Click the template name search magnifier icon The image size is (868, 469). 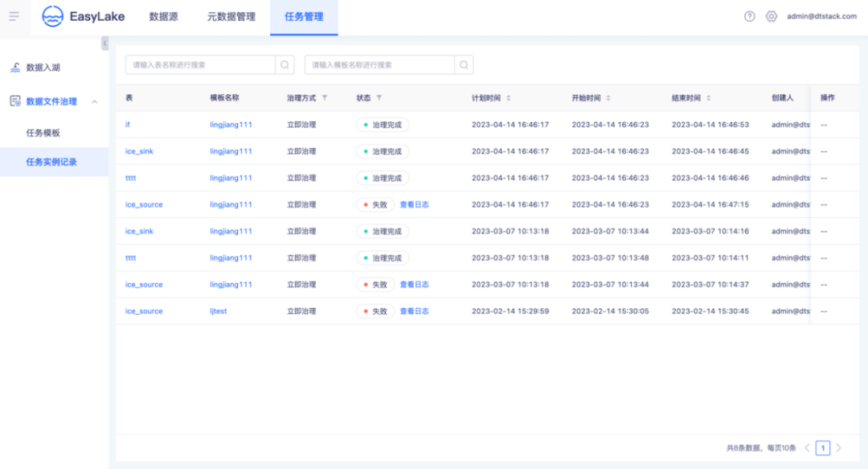464,65
